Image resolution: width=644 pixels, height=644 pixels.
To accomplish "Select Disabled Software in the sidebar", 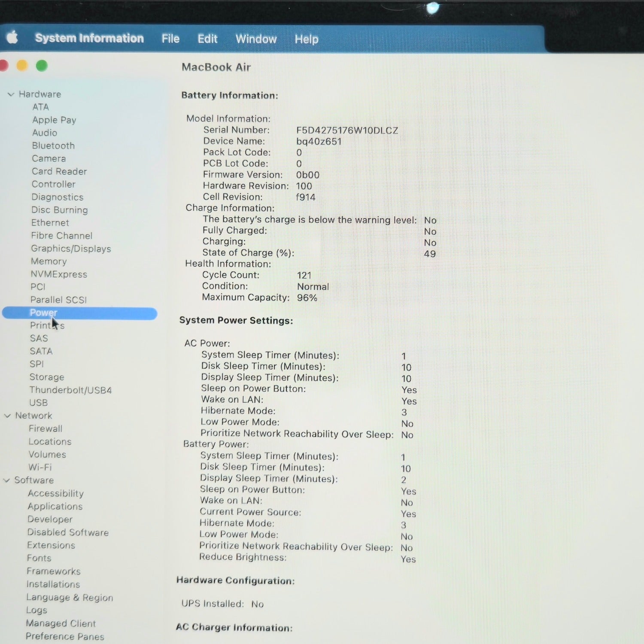I will [x=68, y=532].
